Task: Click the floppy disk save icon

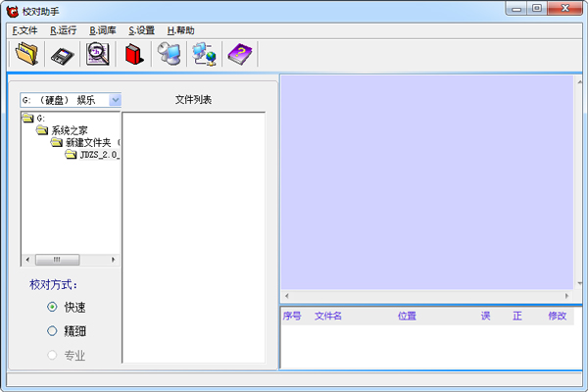Action: [63, 55]
